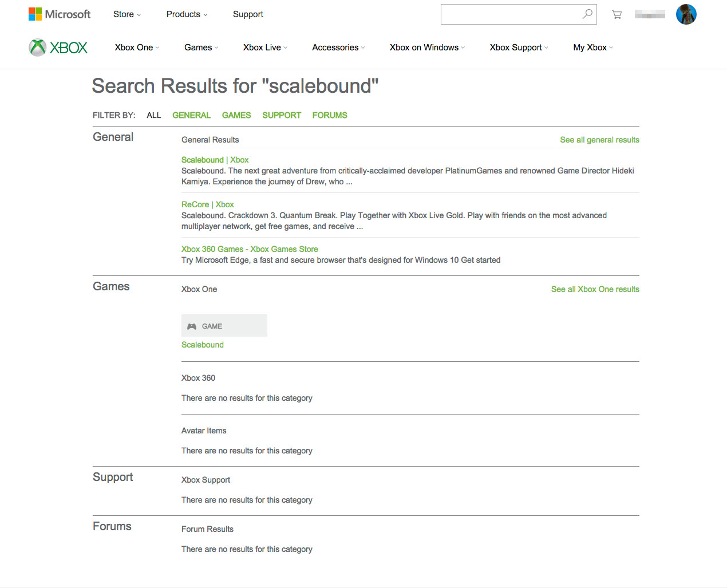Filter results by FORUMS
The image size is (727, 588).
330,115
